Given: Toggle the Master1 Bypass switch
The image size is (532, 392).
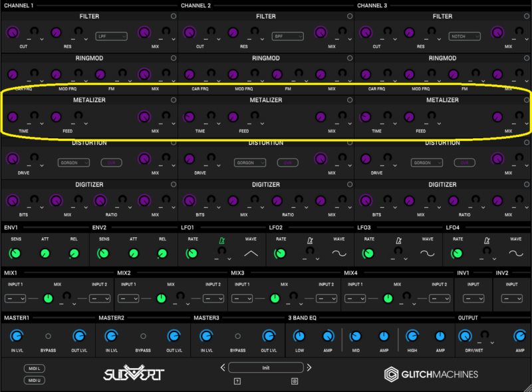Looking at the screenshot, I should click(x=48, y=336).
